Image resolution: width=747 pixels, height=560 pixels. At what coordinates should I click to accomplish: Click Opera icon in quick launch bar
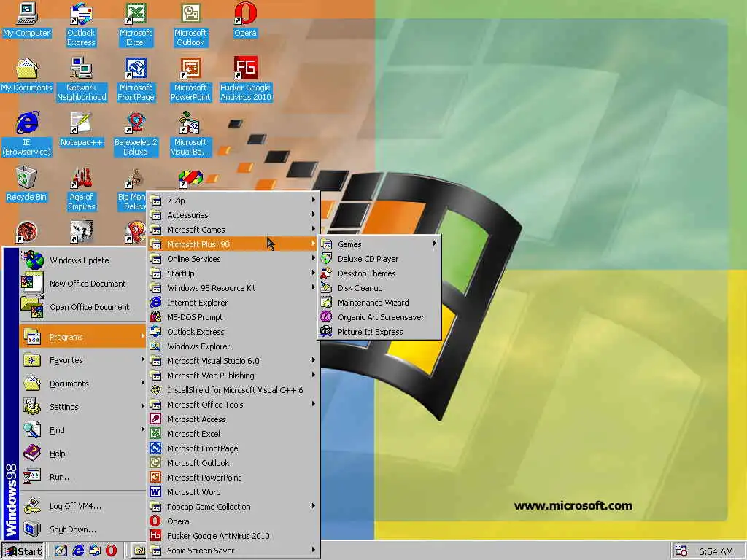click(x=112, y=551)
